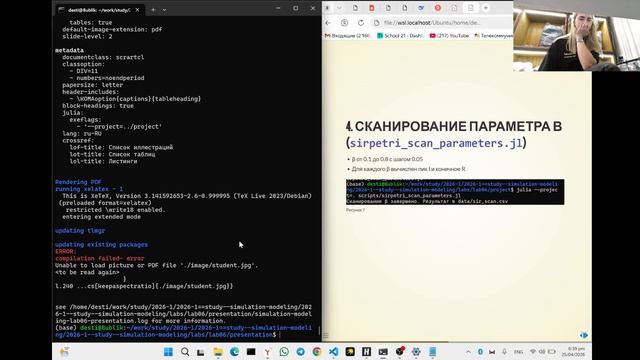
Task: Click the 'compilation failed- error' line
Action: click(x=100, y=258)
